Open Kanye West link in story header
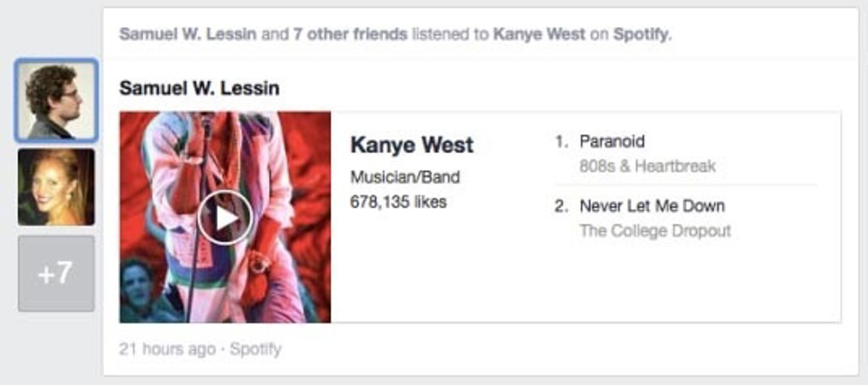The height and width of the screenshot is (385, 868). 539,34
